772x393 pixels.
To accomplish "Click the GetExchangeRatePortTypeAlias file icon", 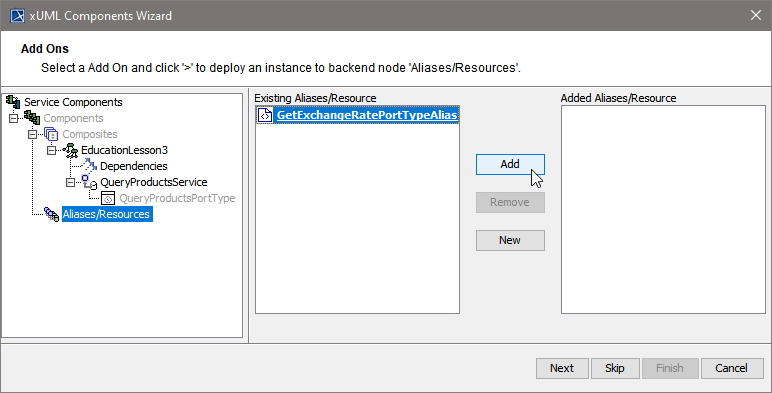I will [x=265, y=115].
